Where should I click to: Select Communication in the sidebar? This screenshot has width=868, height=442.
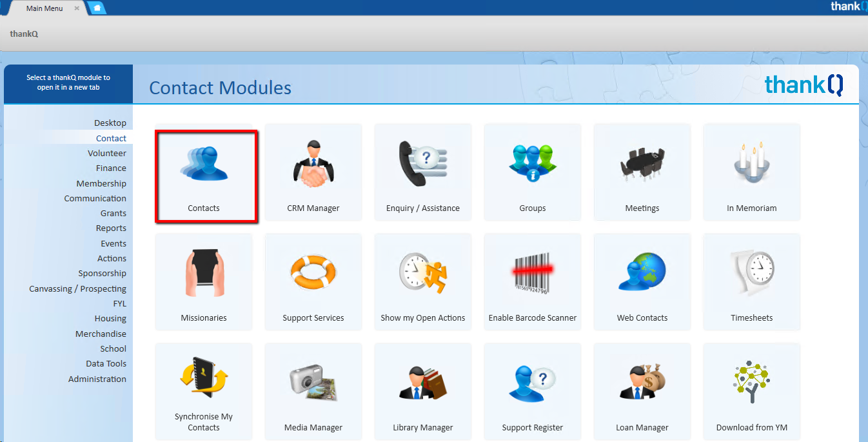coord(95,198)
